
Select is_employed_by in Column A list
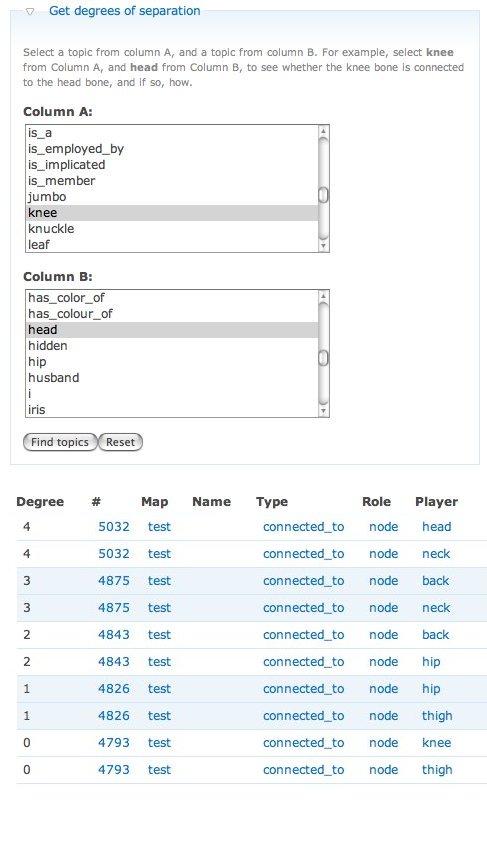tap(172, 149)
